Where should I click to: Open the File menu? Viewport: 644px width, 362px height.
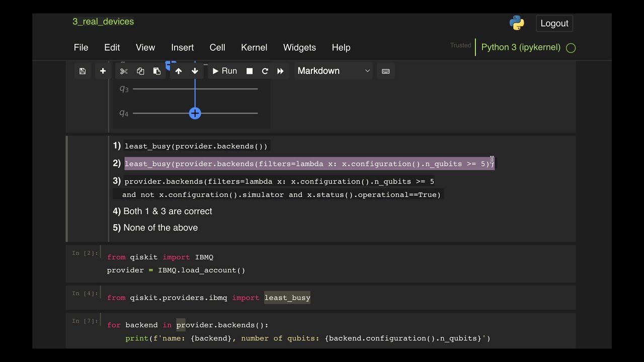tap(81, 47)
